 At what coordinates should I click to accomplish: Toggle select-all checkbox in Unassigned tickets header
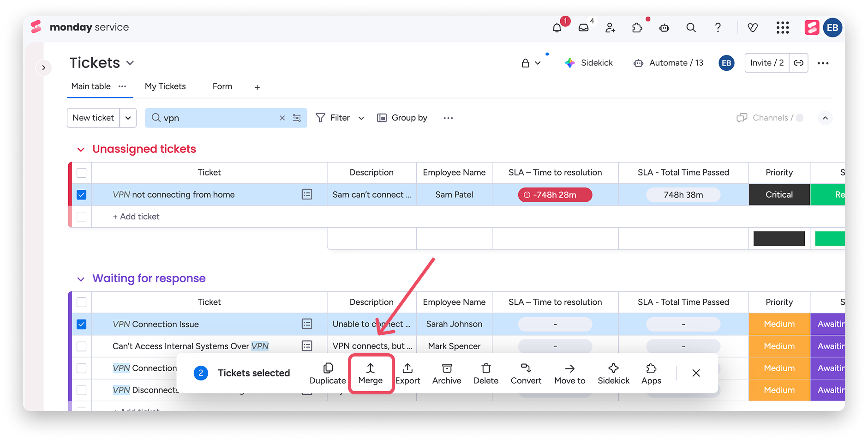82,173
